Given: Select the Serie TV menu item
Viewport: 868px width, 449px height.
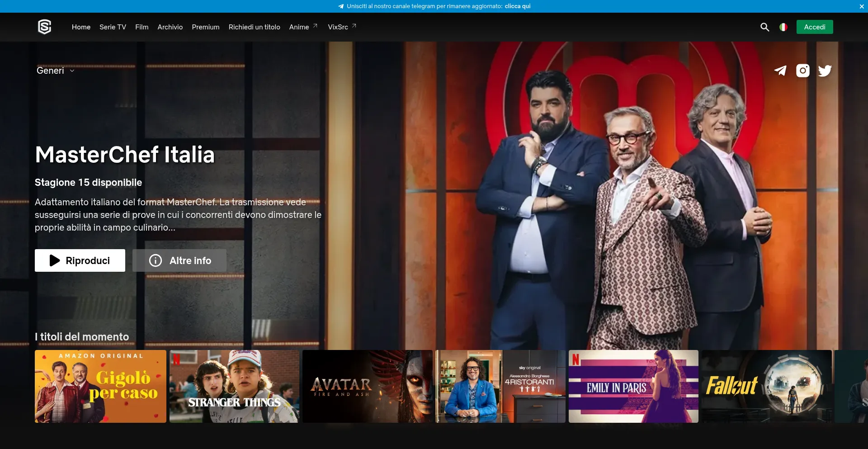Looking at the screenshot, I should click(x=113, y=27).
